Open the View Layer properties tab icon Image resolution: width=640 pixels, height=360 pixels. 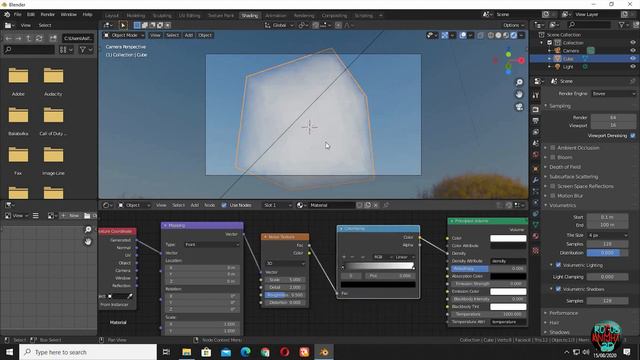coord(536,132)
